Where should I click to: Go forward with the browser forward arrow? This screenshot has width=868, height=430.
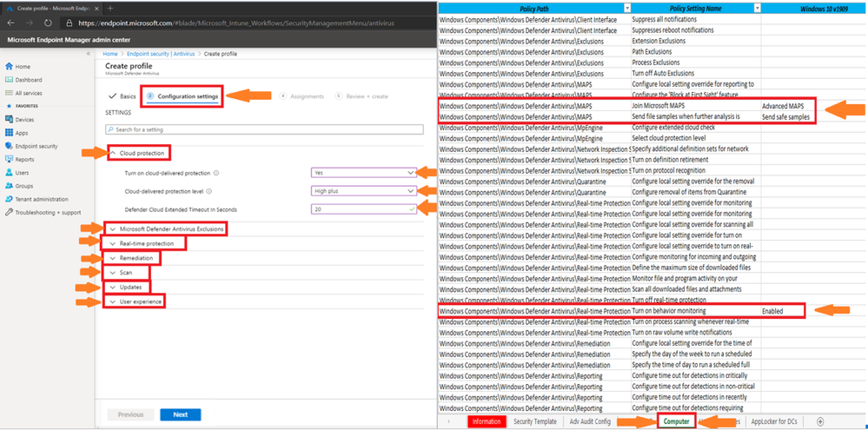(x=29, y=23)
